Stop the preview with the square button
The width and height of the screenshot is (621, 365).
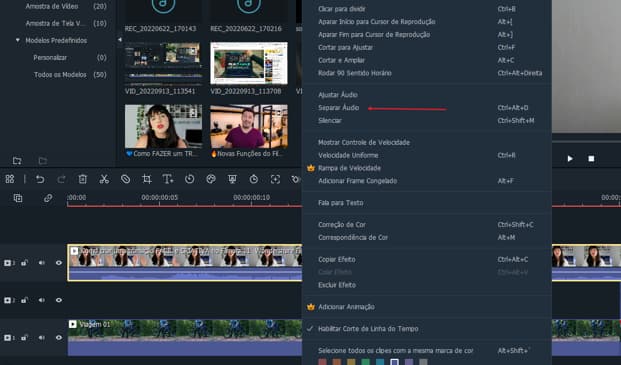(x=591, y=159)
